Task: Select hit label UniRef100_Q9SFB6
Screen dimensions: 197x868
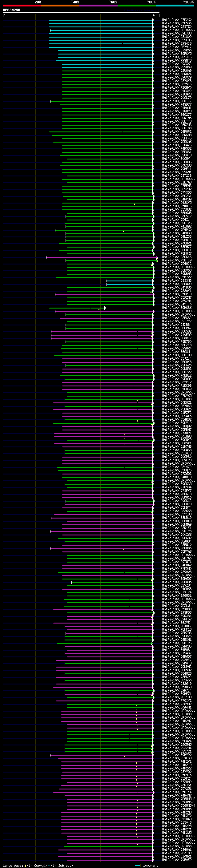Action: (177, 40)
